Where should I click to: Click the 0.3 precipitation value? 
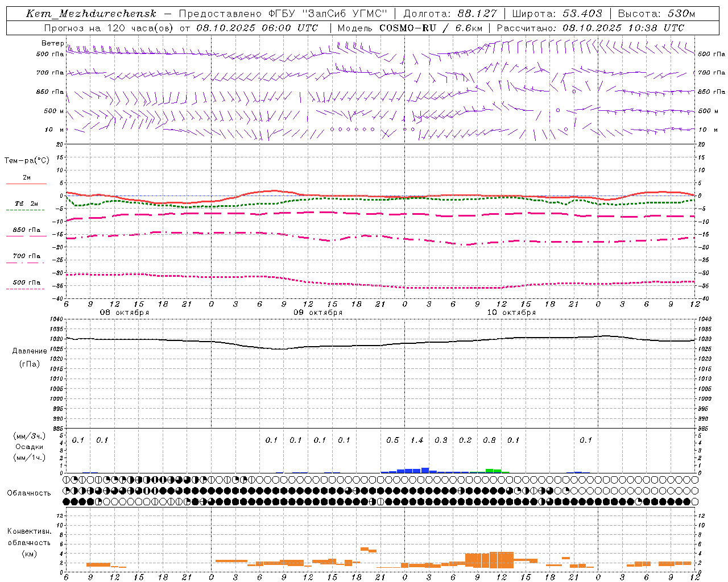click(x=441, y=440)
